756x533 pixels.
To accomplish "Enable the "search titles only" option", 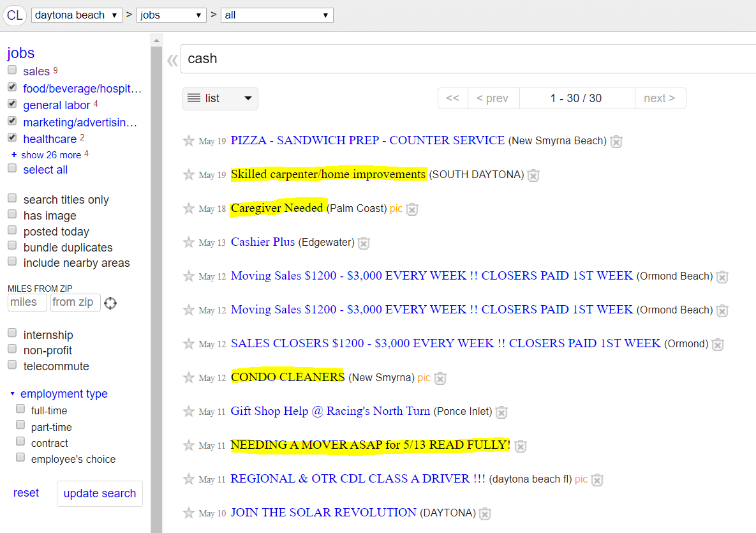I will [11, 199].
